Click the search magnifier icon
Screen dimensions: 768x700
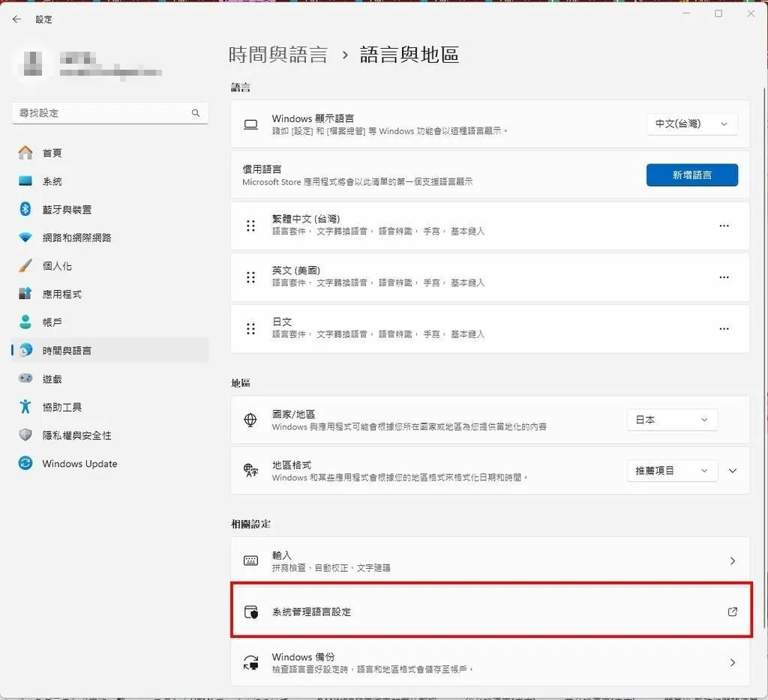(x=196, y=113)
